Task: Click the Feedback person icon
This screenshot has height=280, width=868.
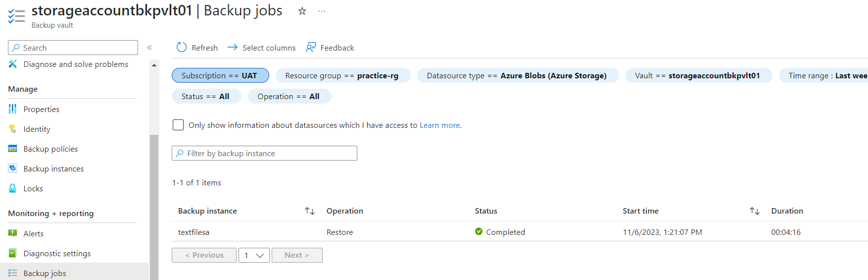Action: pos(310,47)
